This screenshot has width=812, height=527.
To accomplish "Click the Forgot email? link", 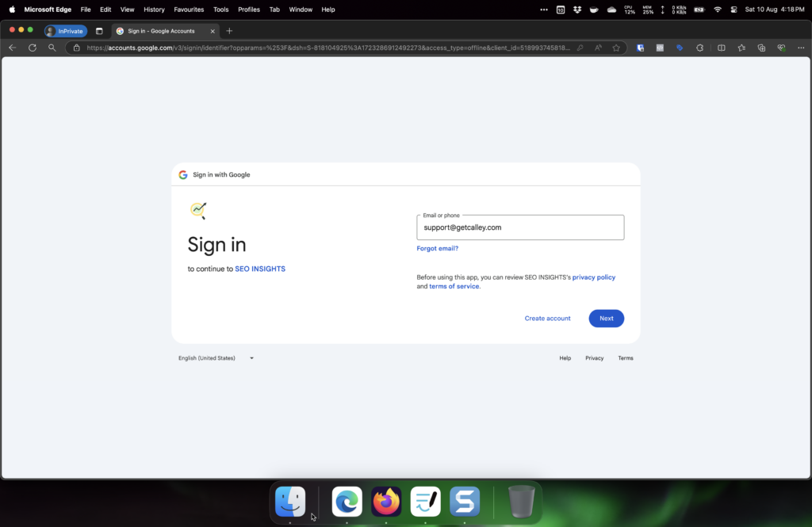I will [x=438, y=249].
